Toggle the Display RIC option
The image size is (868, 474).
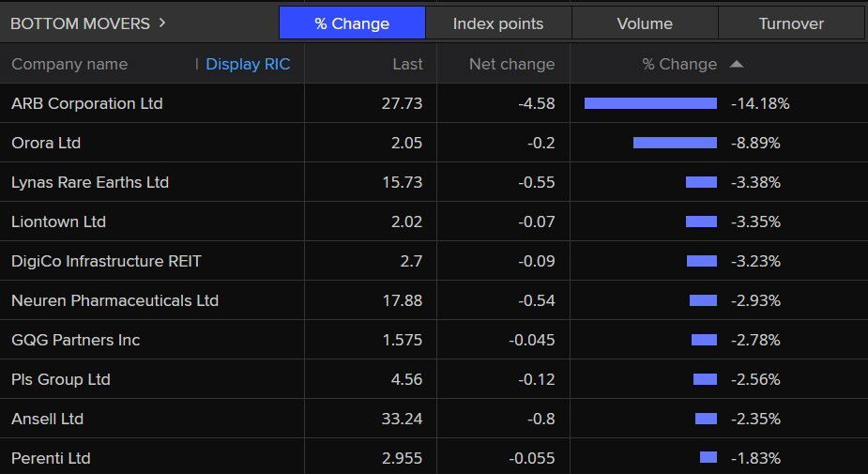coord(248,64)
